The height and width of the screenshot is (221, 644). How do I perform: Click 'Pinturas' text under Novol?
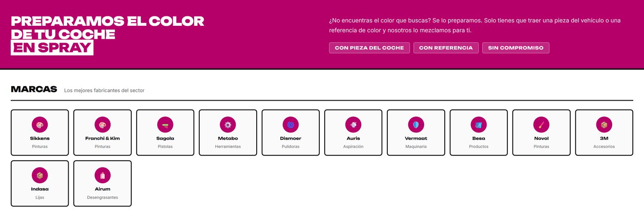tap(541, 147)
